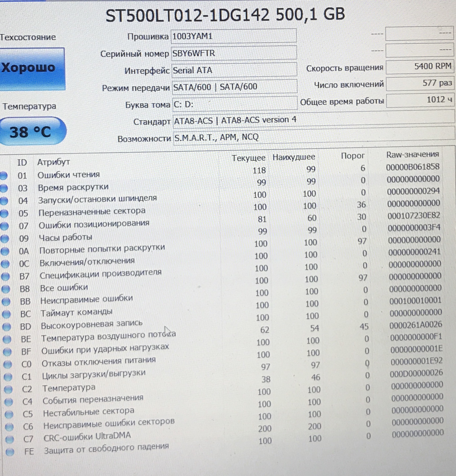Select the Часы работы attribute text
Screen dimensions: 456x476
click(x=66, y=237)
